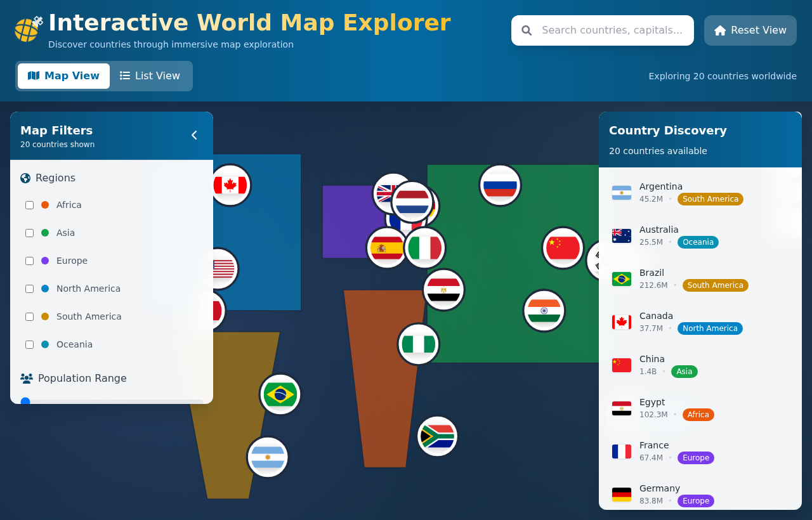The image size is (812, 520).
Task: Click the globe logo in the header
Action: pos(27,29)
